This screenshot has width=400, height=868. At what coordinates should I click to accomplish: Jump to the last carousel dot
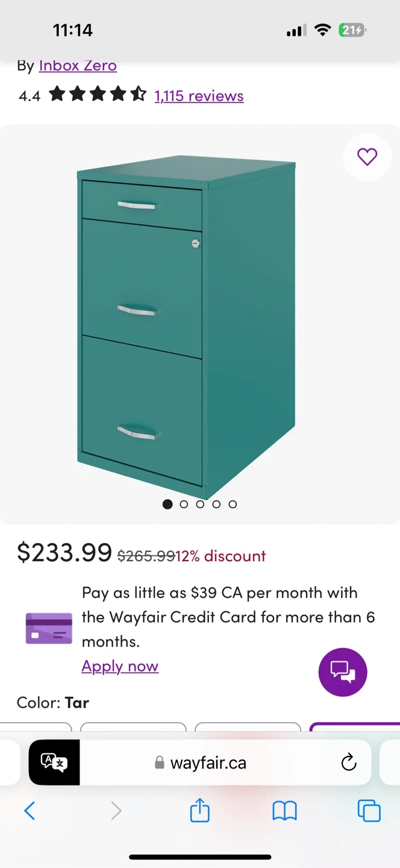233,504
